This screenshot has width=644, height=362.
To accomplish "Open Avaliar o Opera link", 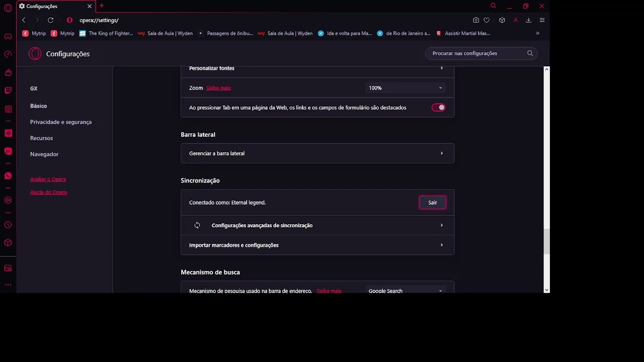I will pyautogui.click(x=48, y=179).
